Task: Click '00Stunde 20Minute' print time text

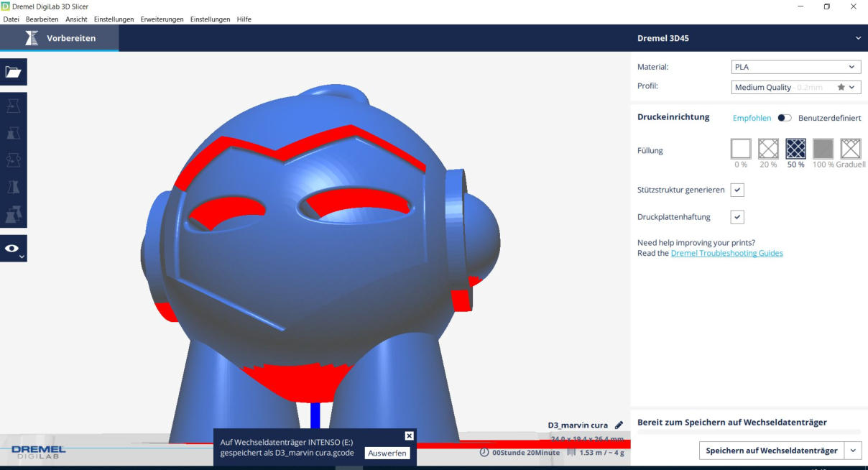Action: point(526,453)
